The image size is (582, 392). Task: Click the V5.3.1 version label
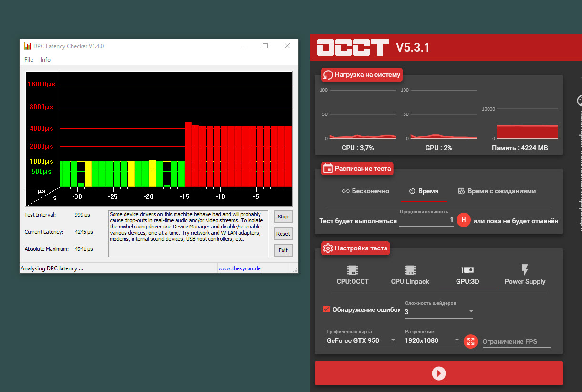pyautogui.click(x=413, y=47)
